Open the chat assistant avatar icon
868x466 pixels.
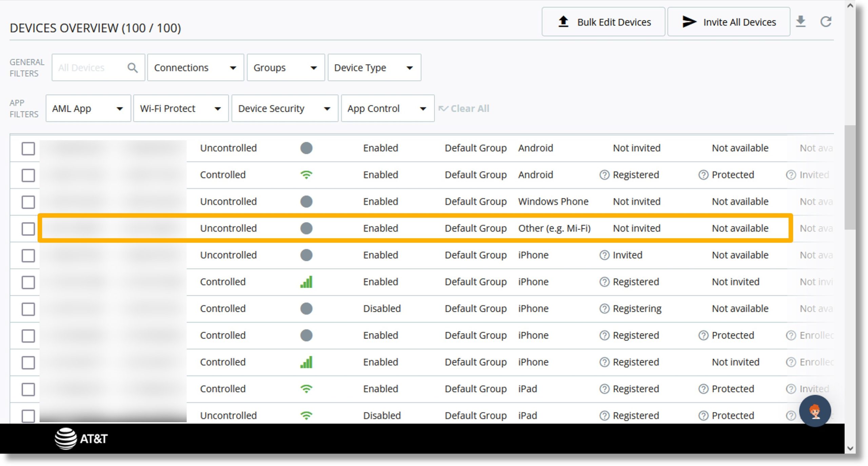coord(815,411)
